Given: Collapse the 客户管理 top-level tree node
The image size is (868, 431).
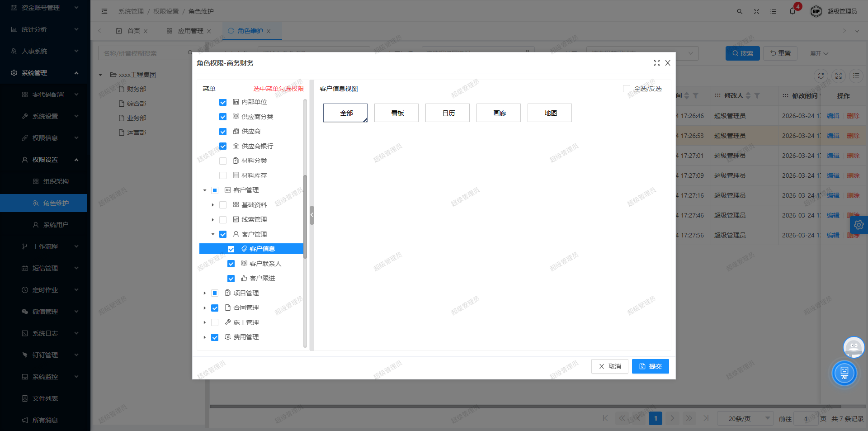Looking at the screenshot, I should coord(205,190).
